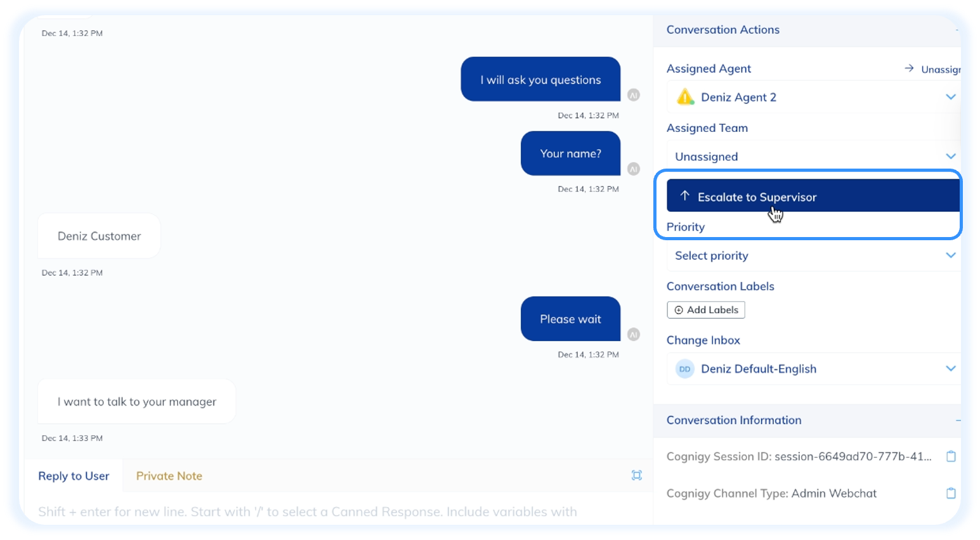Image resolution: width=980 pixels, height=540 pixels.
Task: Click the bot avatar beside 'I will ask you questions'
Action: 633,95
